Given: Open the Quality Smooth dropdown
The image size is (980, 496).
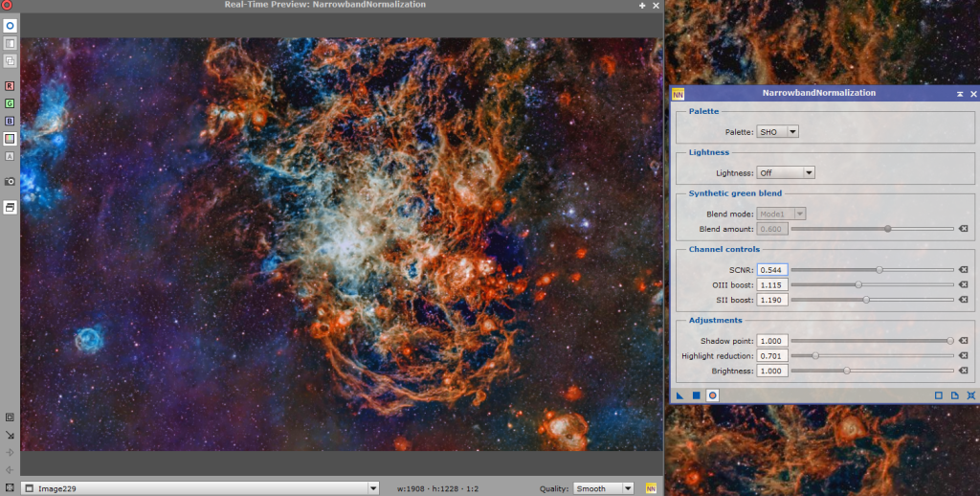Looking at the screenshot, I should point(603,488).
